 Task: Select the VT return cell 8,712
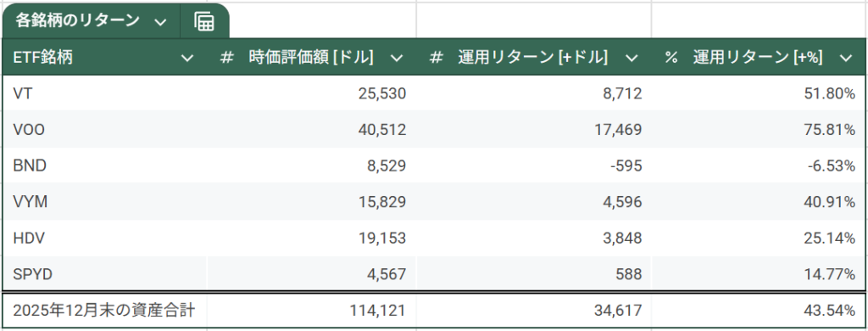[x=534, y=93]
